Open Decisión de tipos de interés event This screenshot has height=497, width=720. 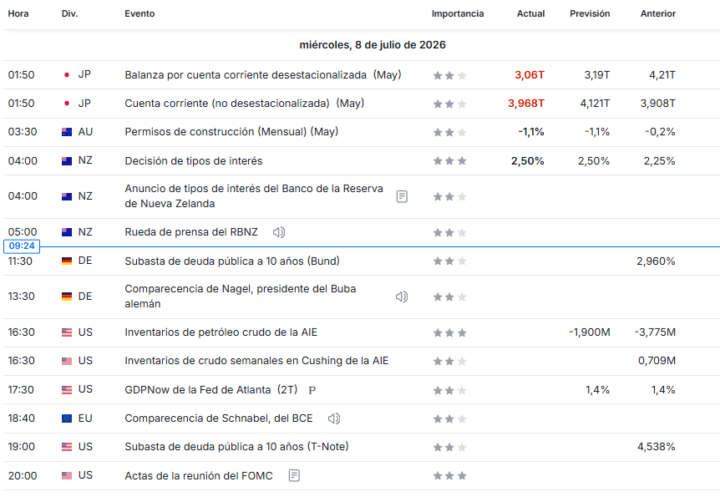coord(193,161)
